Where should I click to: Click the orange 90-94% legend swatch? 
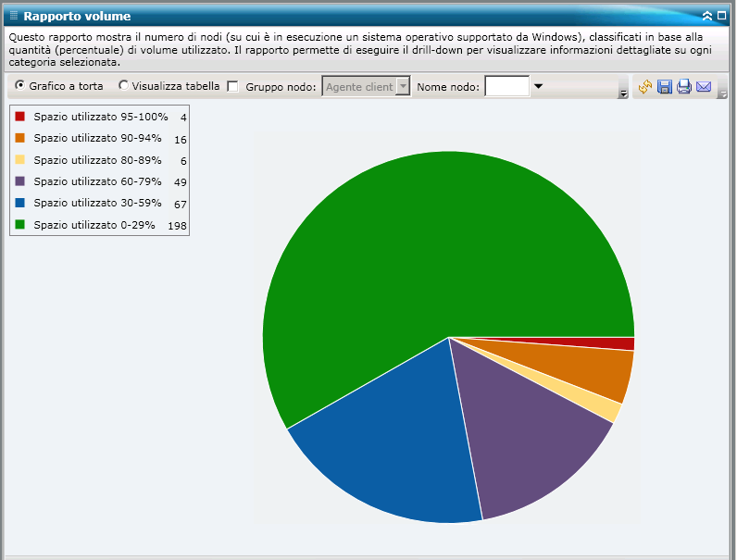point(19,138)
